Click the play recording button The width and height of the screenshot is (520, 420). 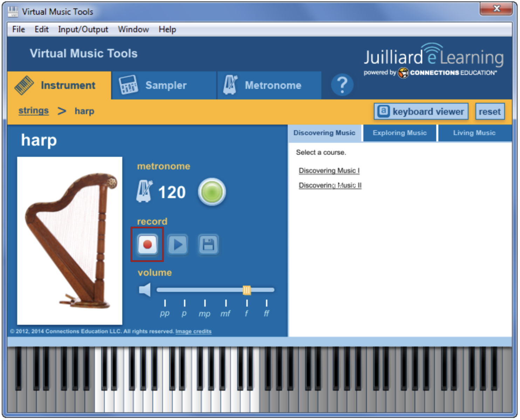tap(178, 245)
